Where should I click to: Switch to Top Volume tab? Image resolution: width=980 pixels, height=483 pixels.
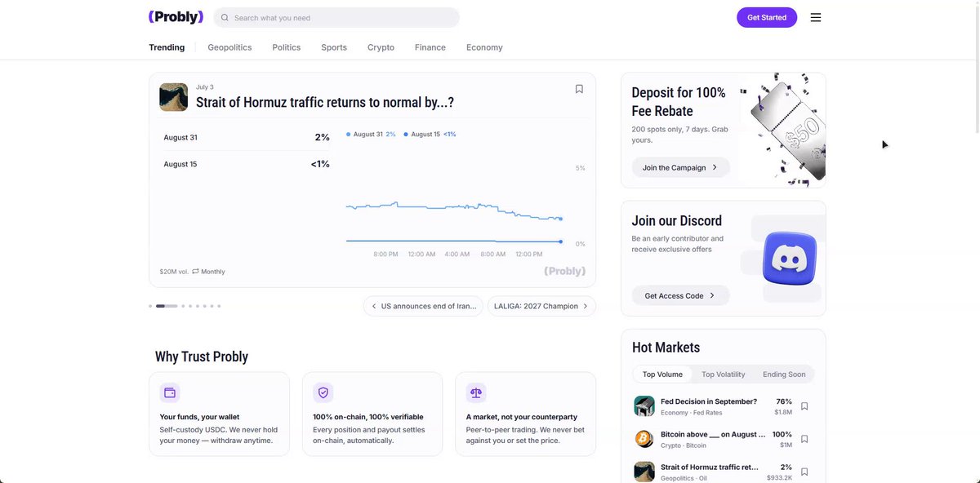click(662, 374)
